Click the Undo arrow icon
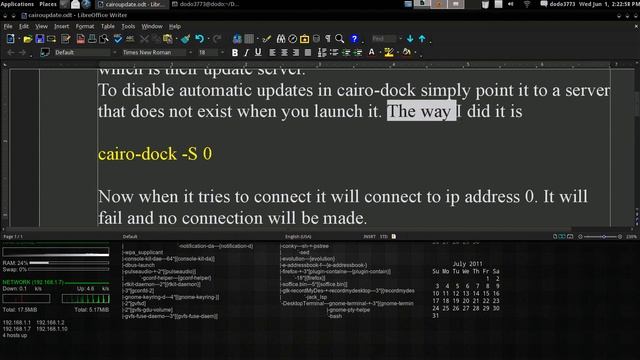 click(199, 39)
